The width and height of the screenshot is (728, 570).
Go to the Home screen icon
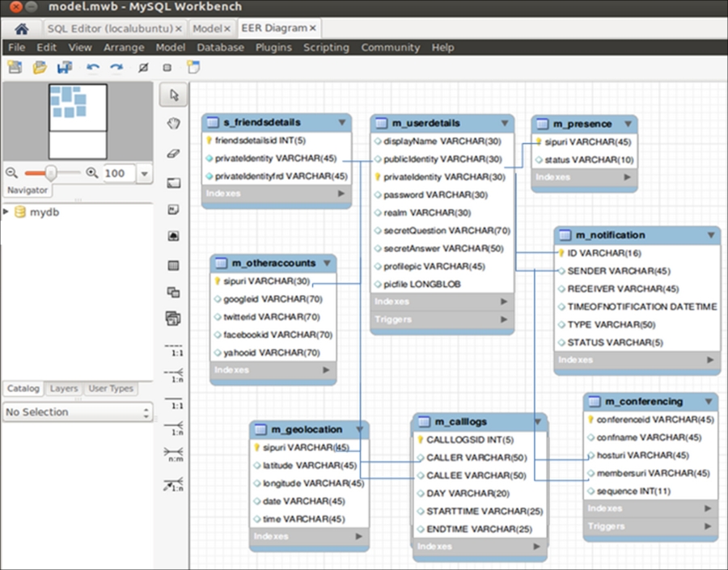22,28
